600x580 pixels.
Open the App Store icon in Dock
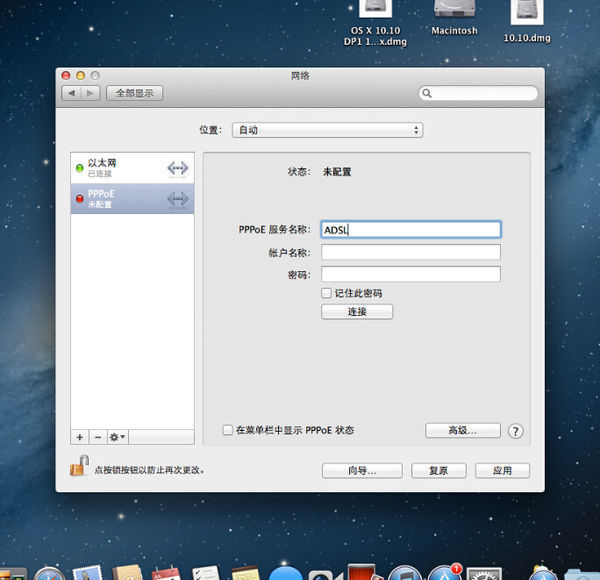443,573
